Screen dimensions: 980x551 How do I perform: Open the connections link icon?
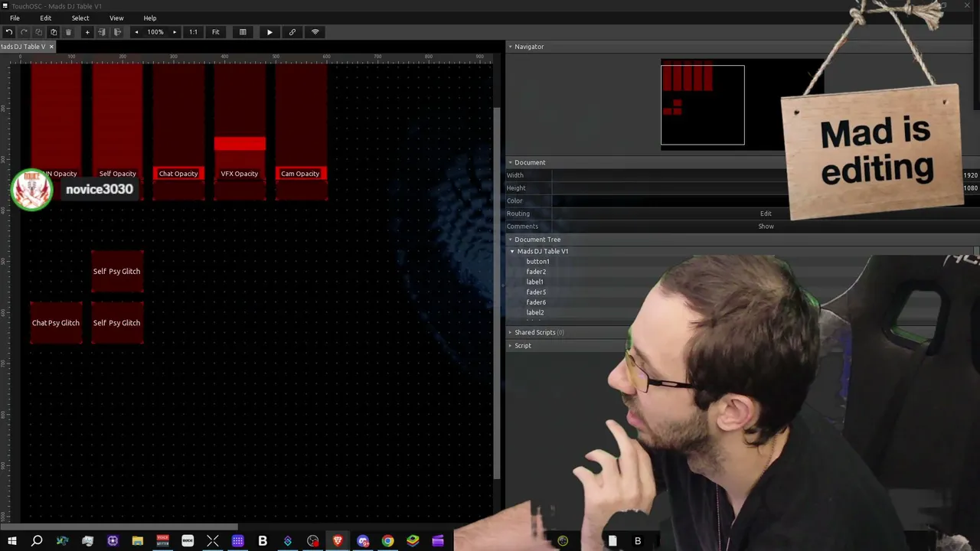[292, 32]
